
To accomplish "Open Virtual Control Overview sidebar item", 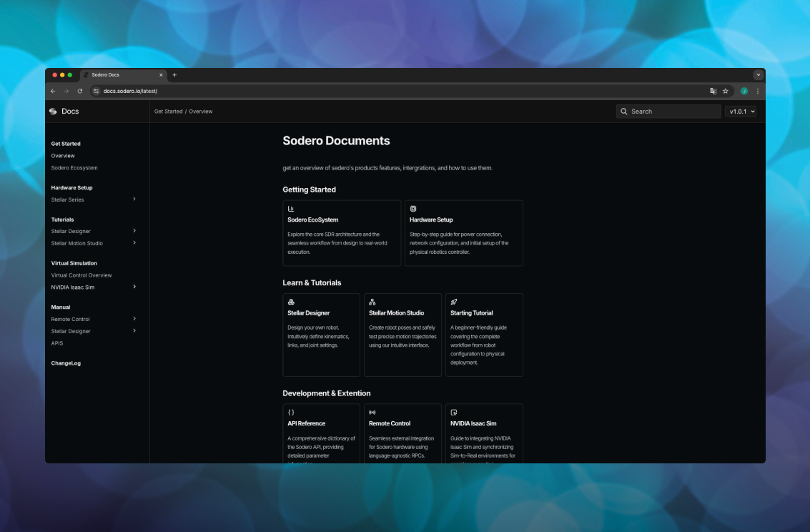I will (x=82, y=275).
